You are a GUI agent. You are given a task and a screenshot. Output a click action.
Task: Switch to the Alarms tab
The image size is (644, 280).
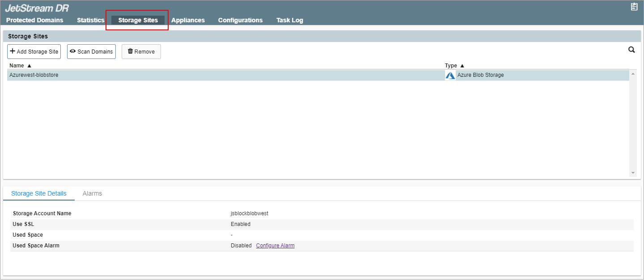click(92, 193)
